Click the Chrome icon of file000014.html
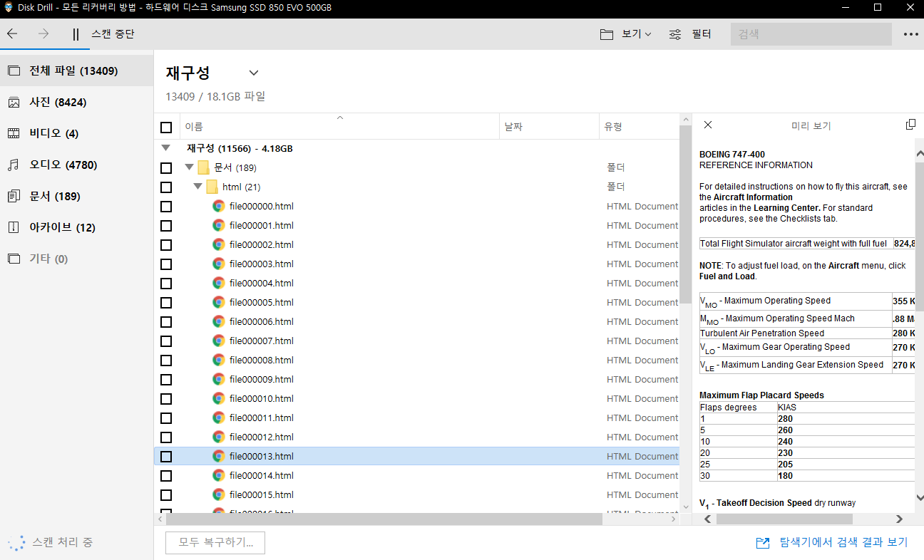 [x=219, y=475]
